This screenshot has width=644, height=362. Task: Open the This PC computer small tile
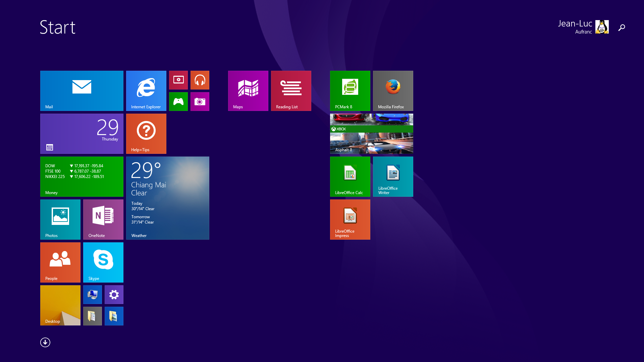pos(93,295)
